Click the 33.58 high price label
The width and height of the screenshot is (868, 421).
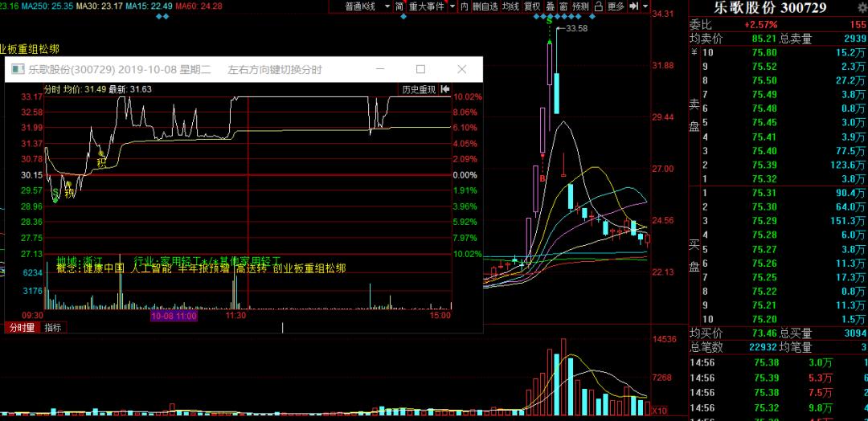tap(577, 28)
